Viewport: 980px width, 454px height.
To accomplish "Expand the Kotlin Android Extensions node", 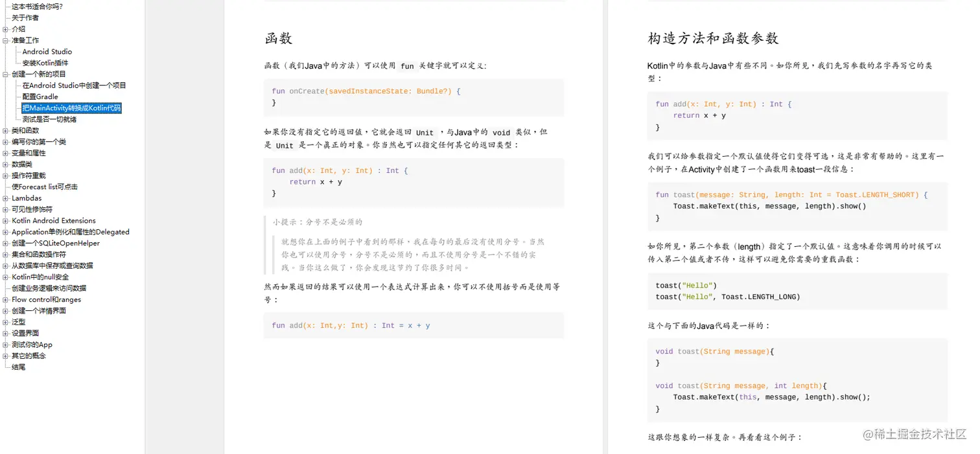I will [6, 221].
